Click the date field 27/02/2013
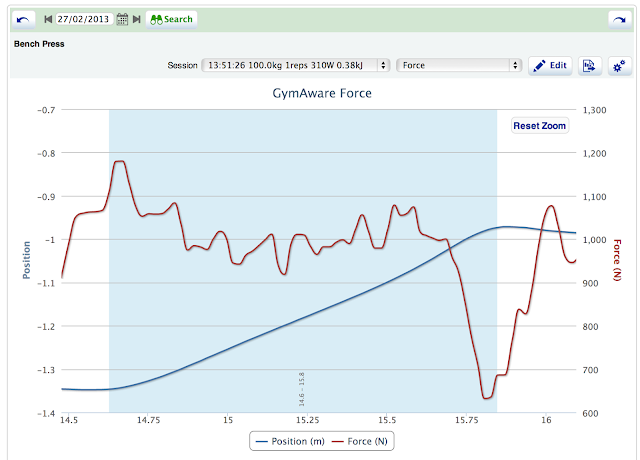The width and height of the screenshot is (640, 460). [84, 19]
